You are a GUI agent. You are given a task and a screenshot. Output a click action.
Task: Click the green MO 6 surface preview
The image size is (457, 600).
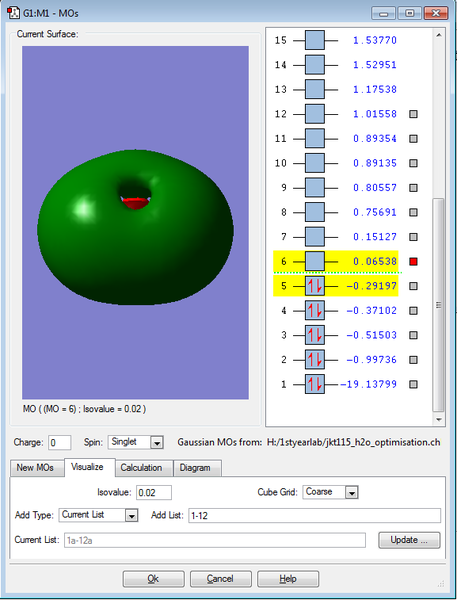[135, 227]
